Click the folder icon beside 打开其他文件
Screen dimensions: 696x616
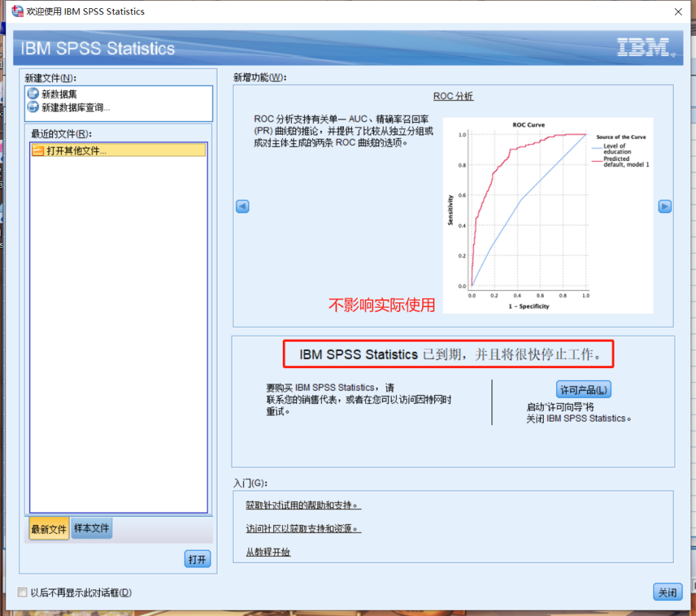click(38, 149)
